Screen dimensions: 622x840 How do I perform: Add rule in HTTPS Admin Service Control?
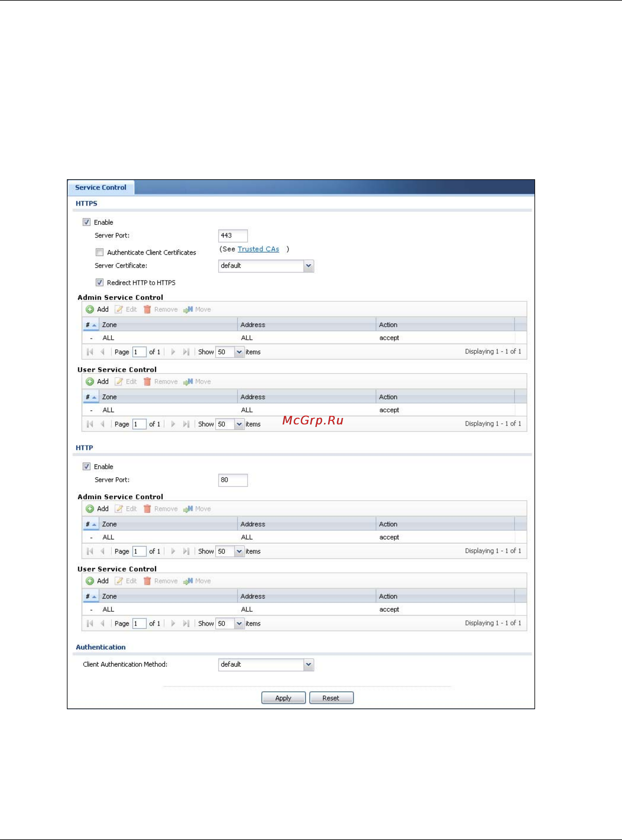click(x=97, y=309)
